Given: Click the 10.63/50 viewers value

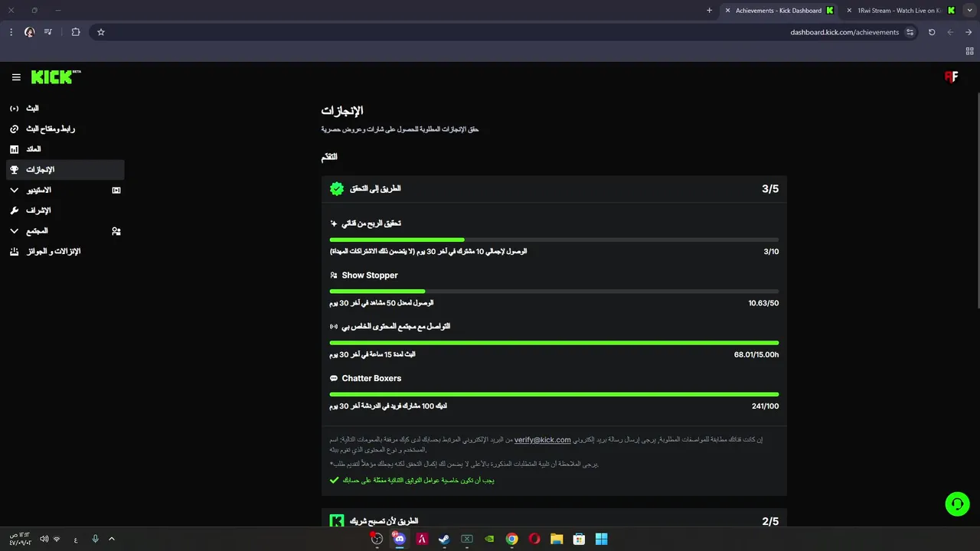Looking at the screenshot, I should 763,303.
